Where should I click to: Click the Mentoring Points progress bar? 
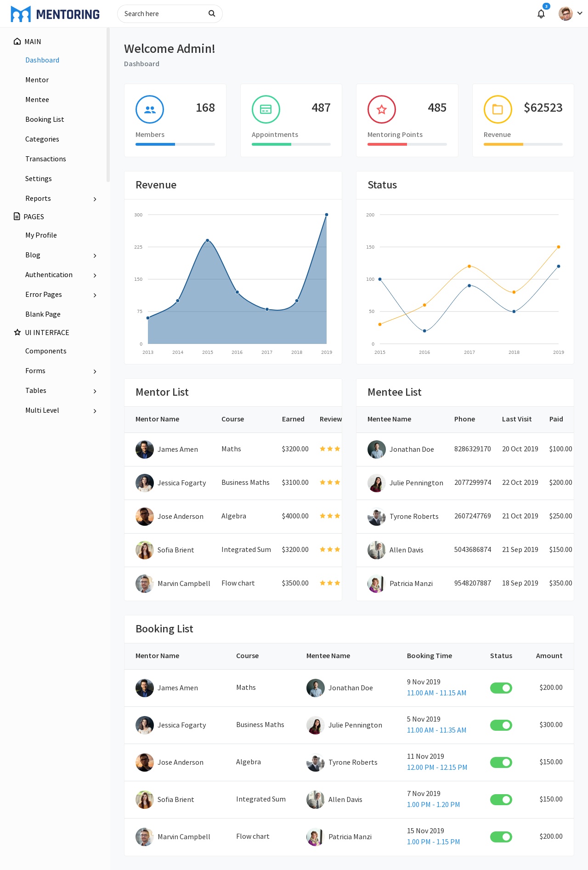[x=407, y=144]
